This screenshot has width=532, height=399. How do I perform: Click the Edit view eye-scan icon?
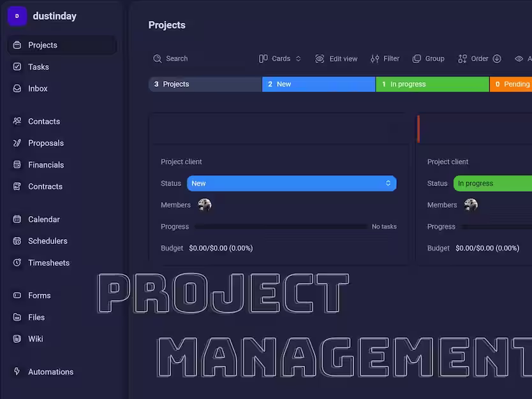pyautogui.click(x=320, y=59)
